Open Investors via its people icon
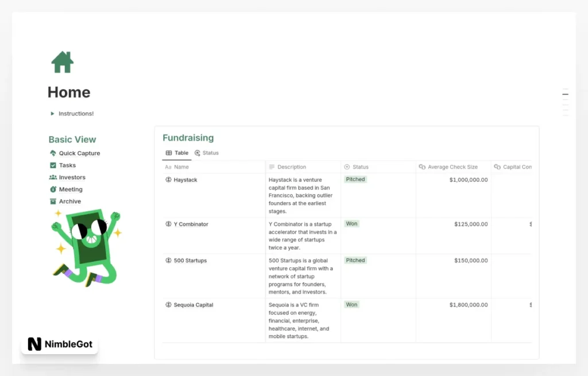 53,177
